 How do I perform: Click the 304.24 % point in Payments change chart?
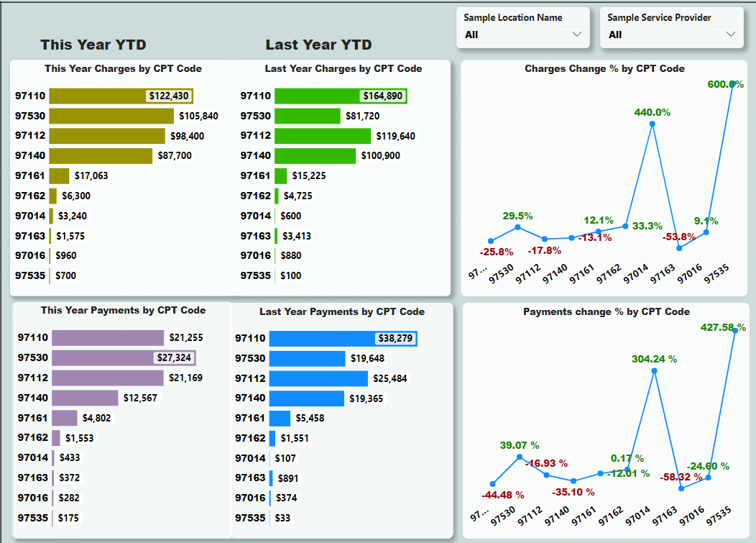(x=654, y=371)
